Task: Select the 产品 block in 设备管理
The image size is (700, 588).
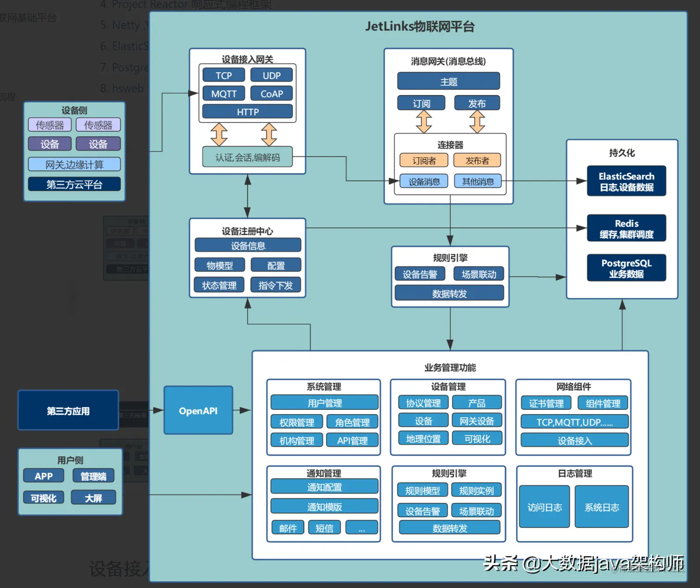Action: [x=477, y=403]
